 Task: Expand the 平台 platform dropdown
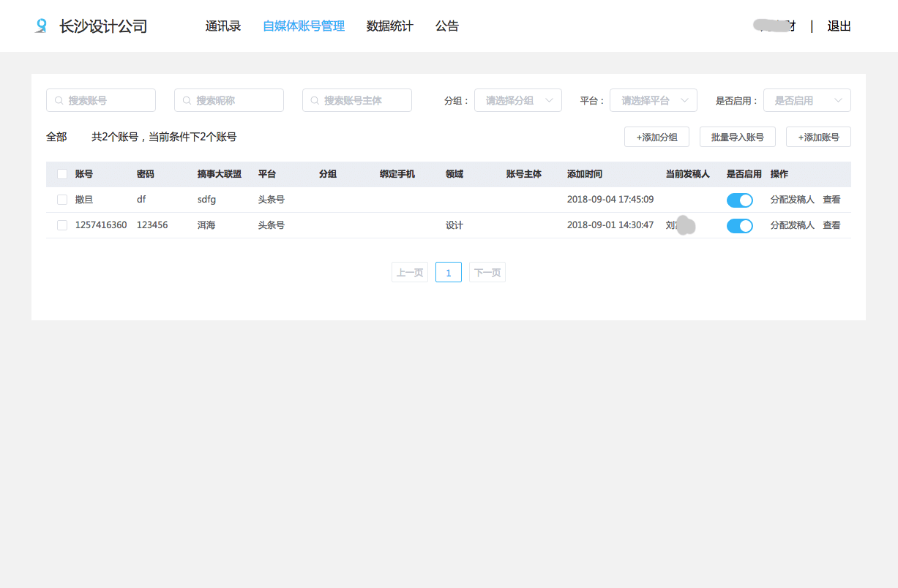653,100
